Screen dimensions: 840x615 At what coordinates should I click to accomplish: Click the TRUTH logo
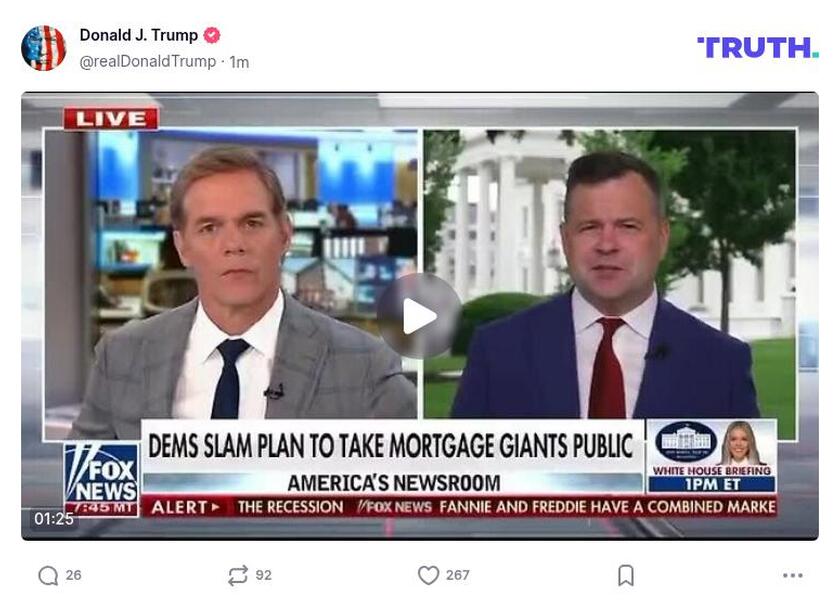coord(758,48)
